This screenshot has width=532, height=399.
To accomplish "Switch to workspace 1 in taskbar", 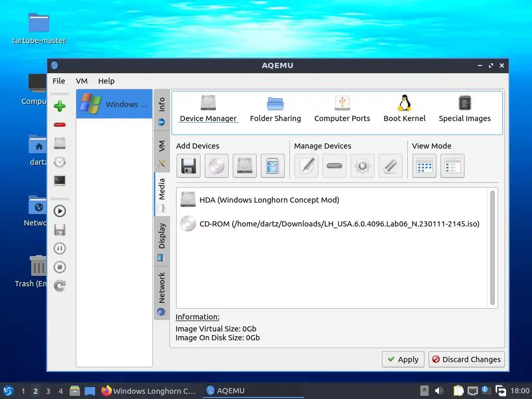I will point(23,391).
